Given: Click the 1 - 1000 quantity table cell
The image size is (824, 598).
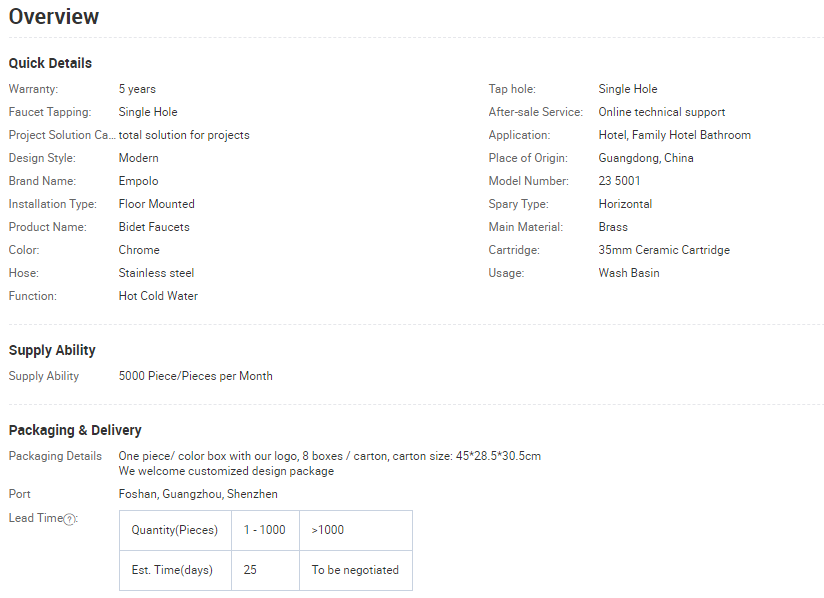Looking at the screenshot, I should (265, 530).
